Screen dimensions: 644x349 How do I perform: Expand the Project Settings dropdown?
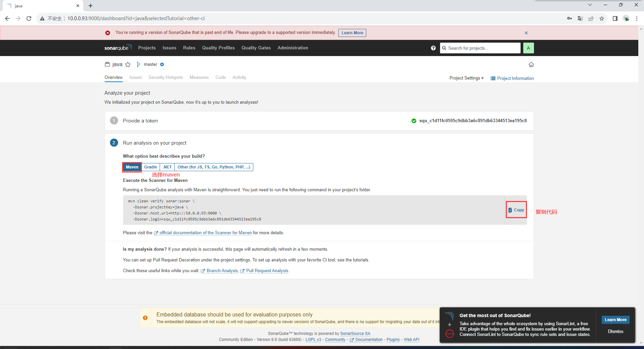[x=467, y=78]
